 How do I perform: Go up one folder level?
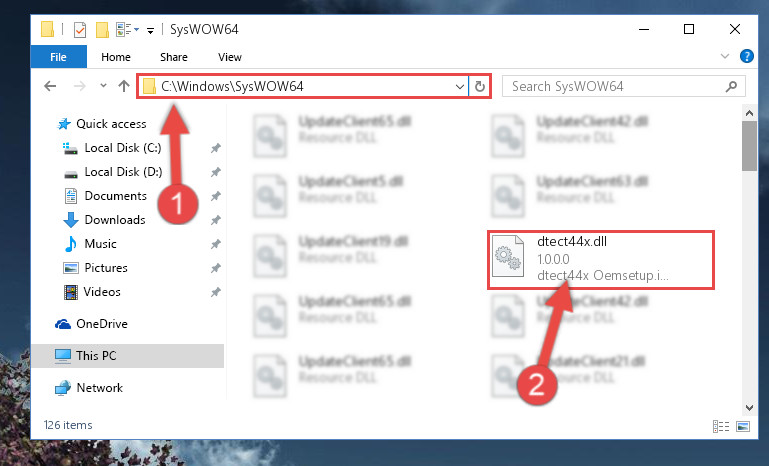[124, 86]
